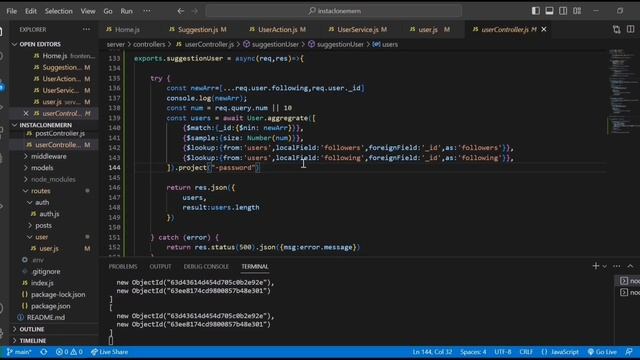Open customize layout icon
640x360 pixels.
click(577, 11)
